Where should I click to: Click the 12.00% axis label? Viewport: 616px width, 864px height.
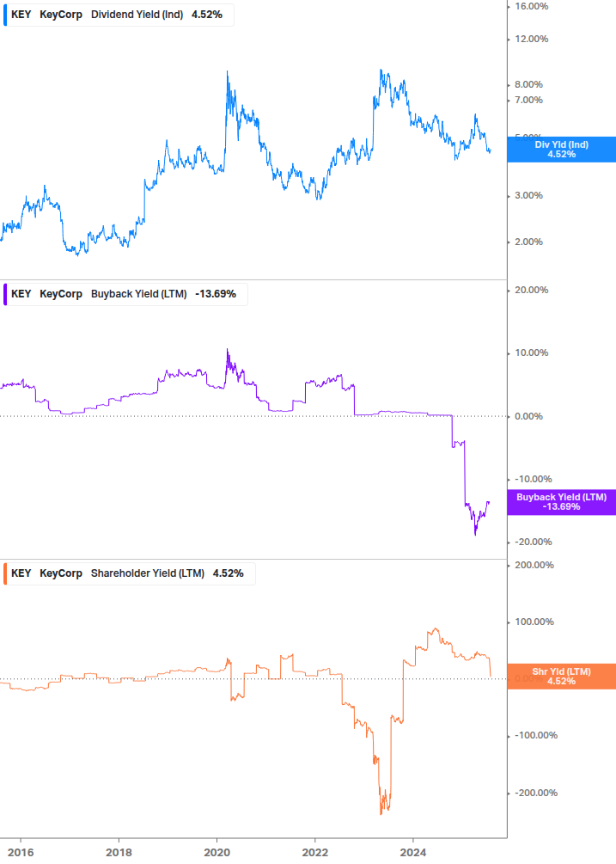pyautogui.click(x=531, y=40)
